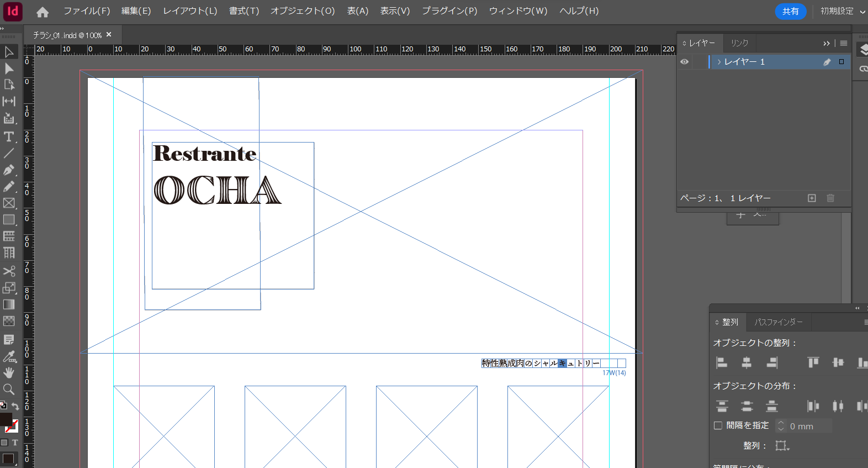868x468 pixels.
Task: Select the Scissors tool
Action: [9, 271]
